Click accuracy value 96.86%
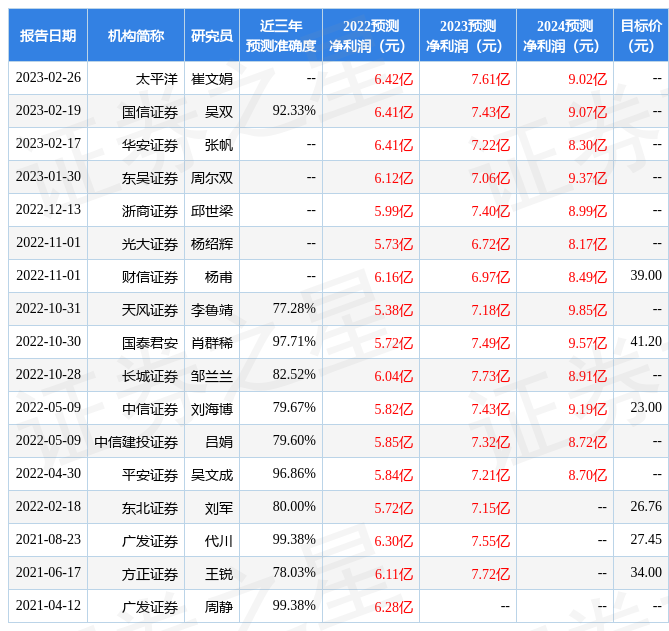 point(294,473)
